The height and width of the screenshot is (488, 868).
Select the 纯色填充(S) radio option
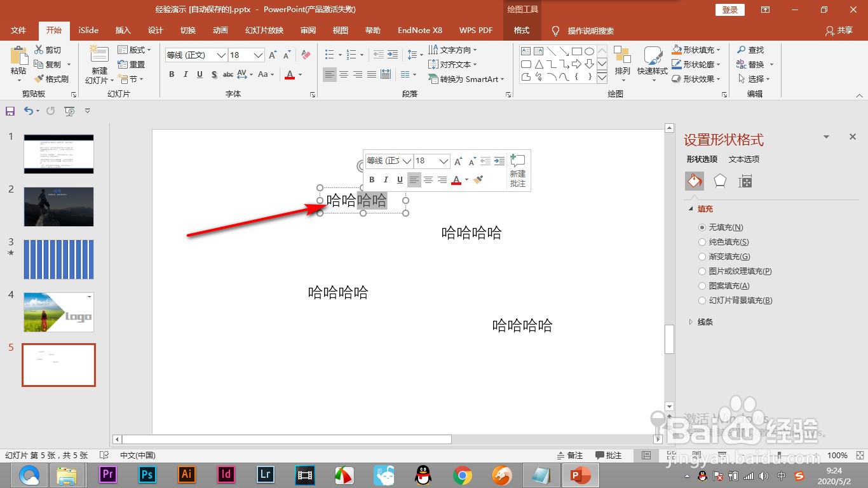tap(702, 241)
